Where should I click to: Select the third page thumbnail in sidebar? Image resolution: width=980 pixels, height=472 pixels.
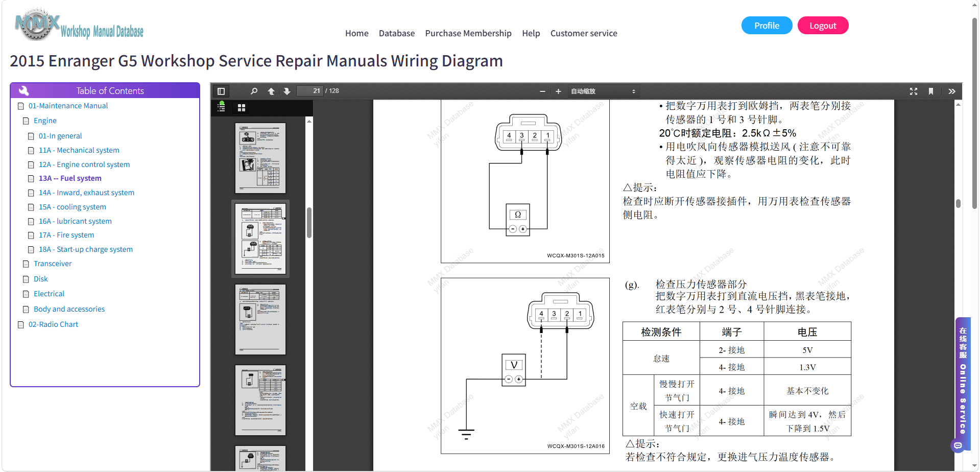[x=260, y=319]
